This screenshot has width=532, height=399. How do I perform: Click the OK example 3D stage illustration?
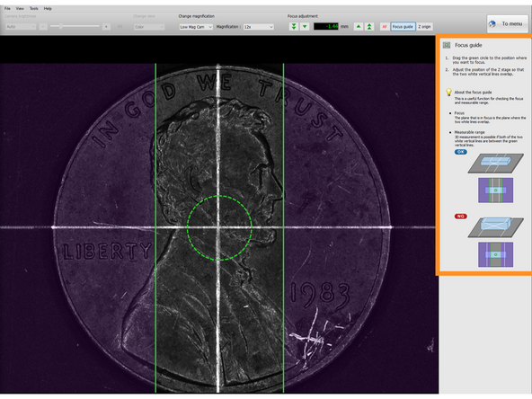pos(496,164)
